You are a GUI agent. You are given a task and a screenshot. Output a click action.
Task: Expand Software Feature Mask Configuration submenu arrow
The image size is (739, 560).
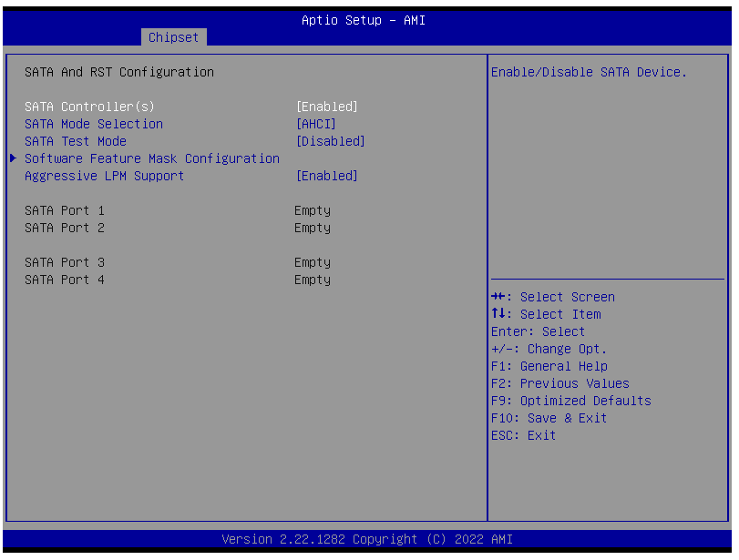tap(13, 158)
